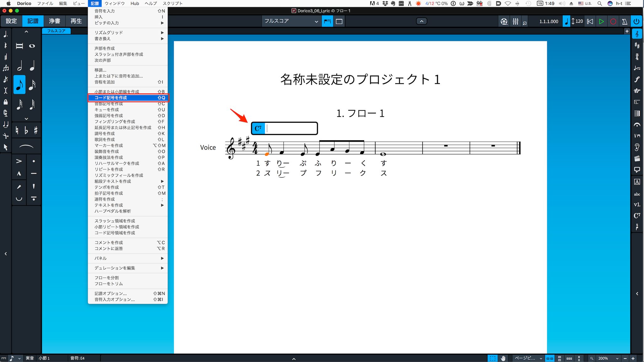The width and height of the screenshot is (644, 362).
Task: Switch to 再生 mode
Action: click(76, 21)
